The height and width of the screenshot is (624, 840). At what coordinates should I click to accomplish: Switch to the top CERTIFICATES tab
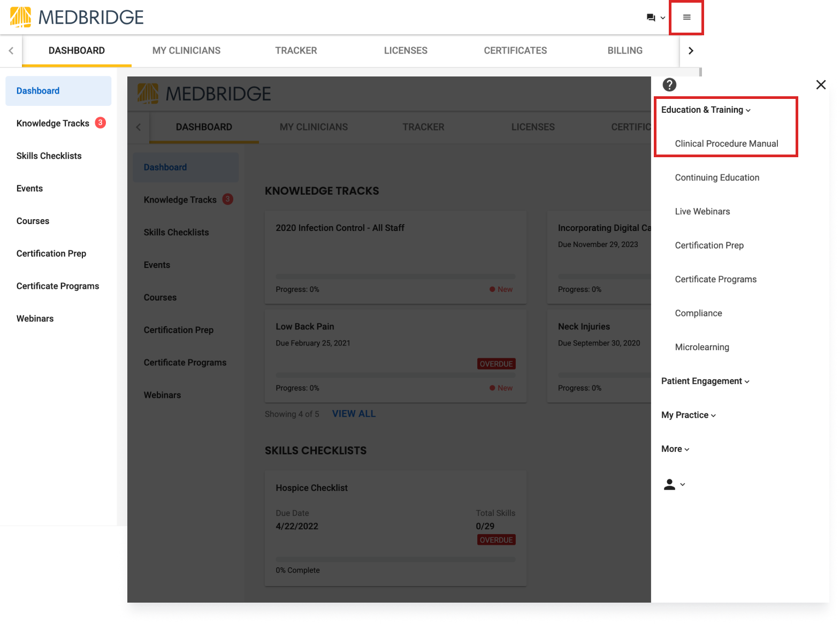515,51
